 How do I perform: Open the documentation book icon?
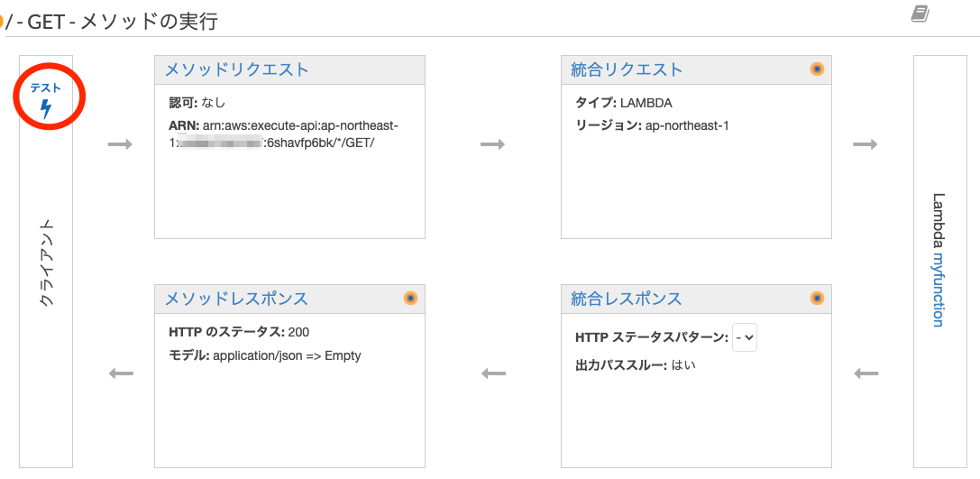[920, 14]
